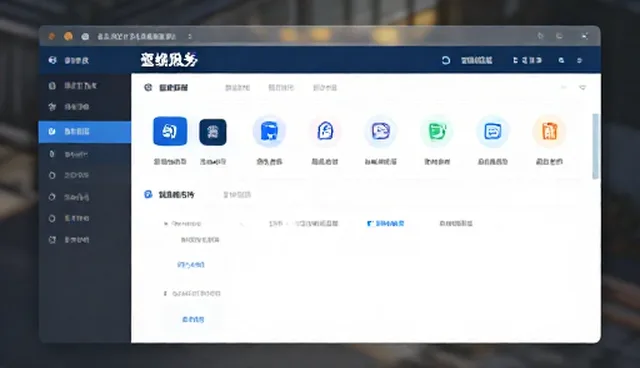Viewport: 640px width, 368px height.
Task: Open the bright blue square app tile
Action: point(170,131)
